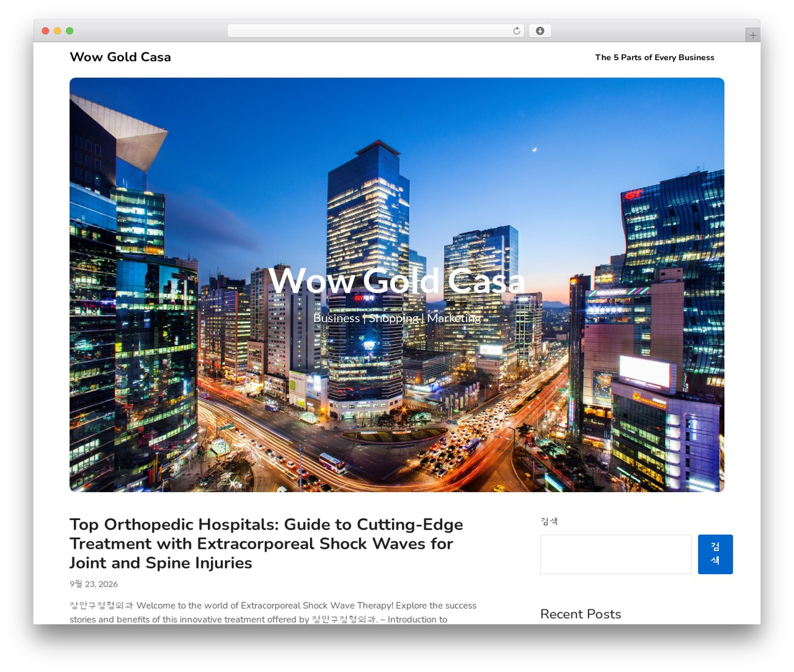Go to the Wow Gold Casa site title link
The height and width of the screenshot is (672, 794).
click(x=120, y=57)
